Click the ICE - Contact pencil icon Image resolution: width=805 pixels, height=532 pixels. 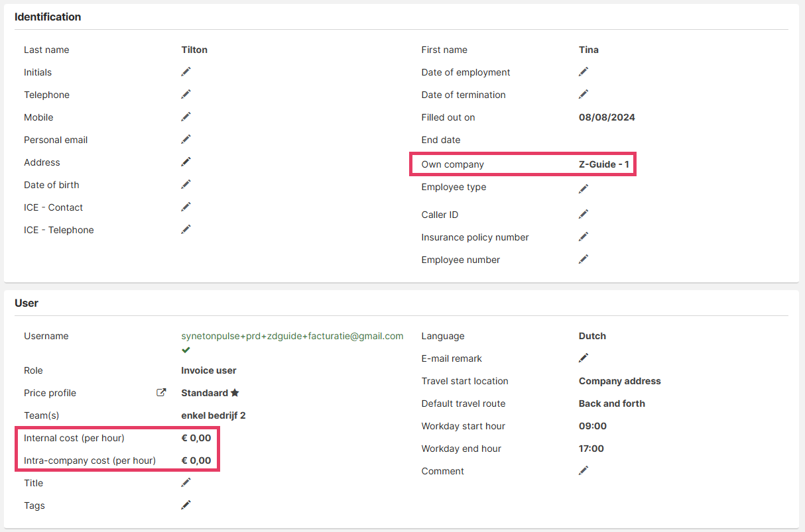[x=186, y=207]
